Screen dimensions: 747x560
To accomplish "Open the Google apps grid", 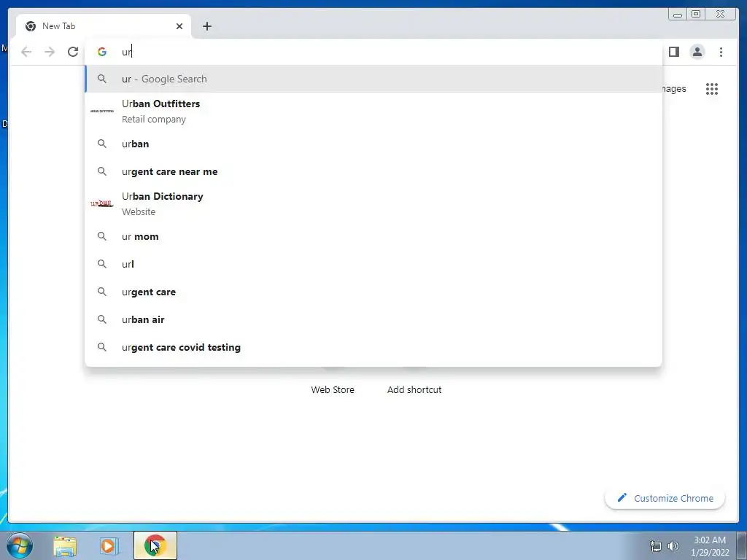I will (x=712, y=88).
